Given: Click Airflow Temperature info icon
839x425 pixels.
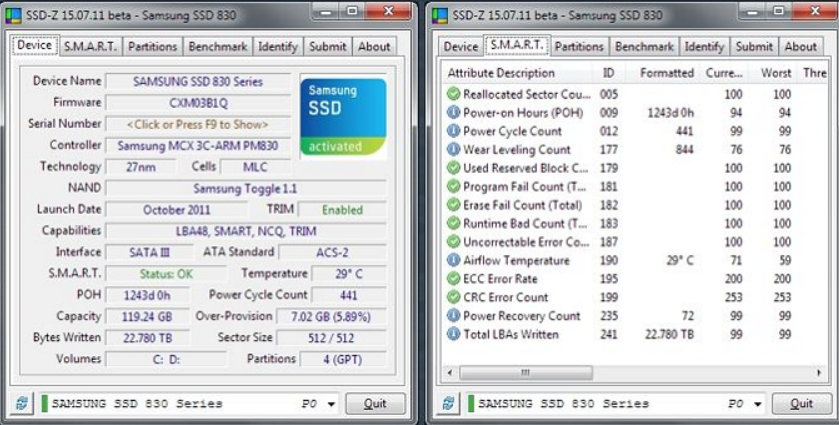Looking at the screenshot, I should [x=453, y=261].
